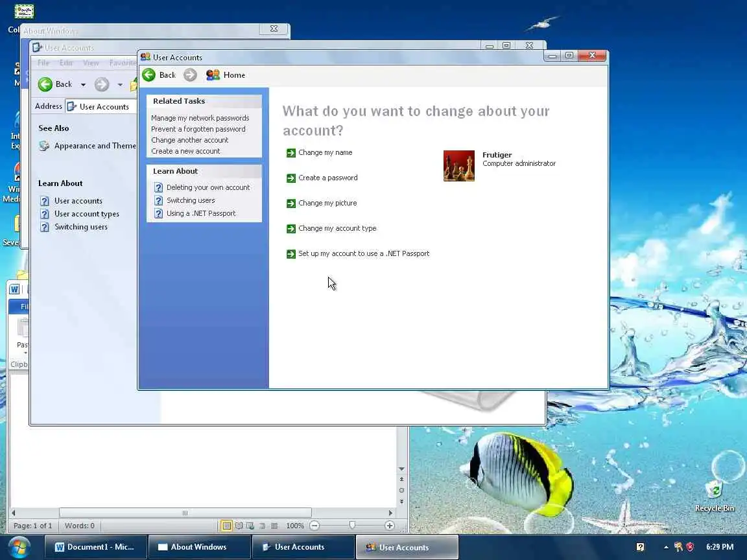This screenshot has height=560, width=747.
Task: Click the green Back button in the rear User Accounts window
Action: (x=45, y=84)
